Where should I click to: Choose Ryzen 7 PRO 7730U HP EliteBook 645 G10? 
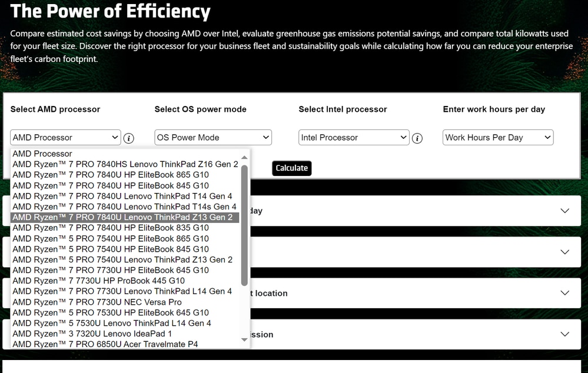click(x=125, y=270)
